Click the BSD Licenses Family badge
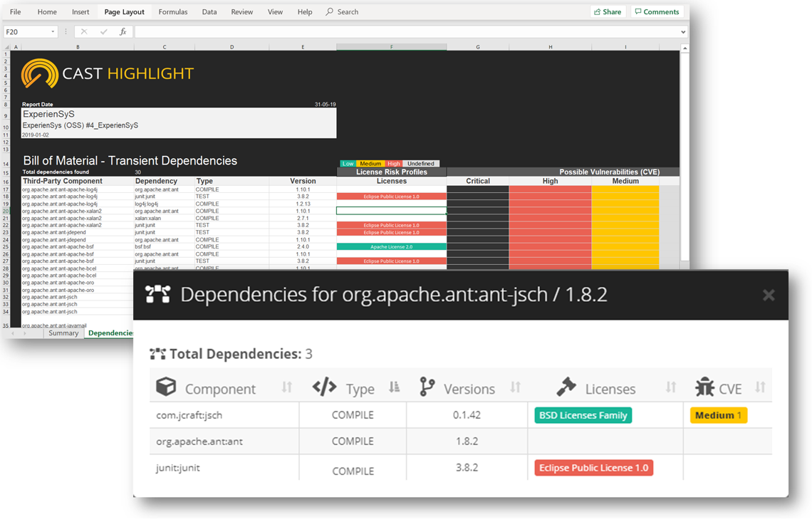This screenshot has height=522, width=812. tap(583, 415)
